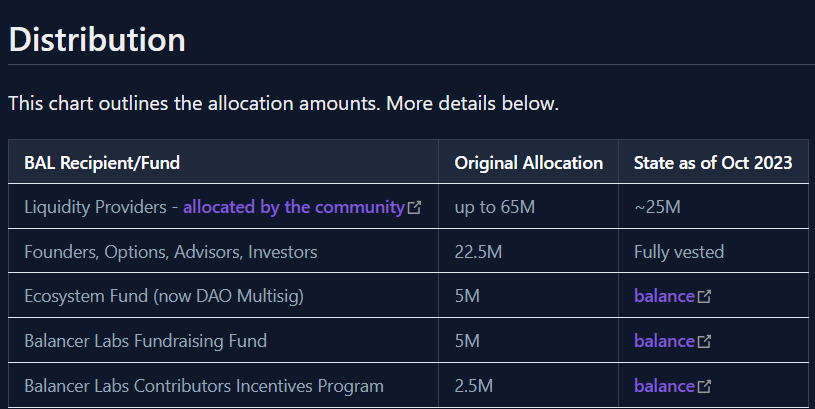Select the '~25M' cell
Viewport: 815px width, 409px height.
[657, 207]
